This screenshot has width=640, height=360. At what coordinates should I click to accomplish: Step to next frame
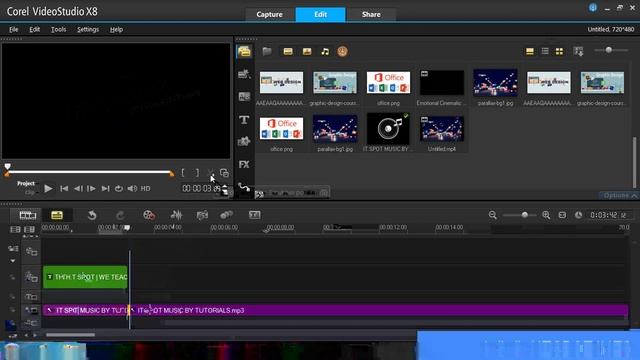tap(91, 189)
